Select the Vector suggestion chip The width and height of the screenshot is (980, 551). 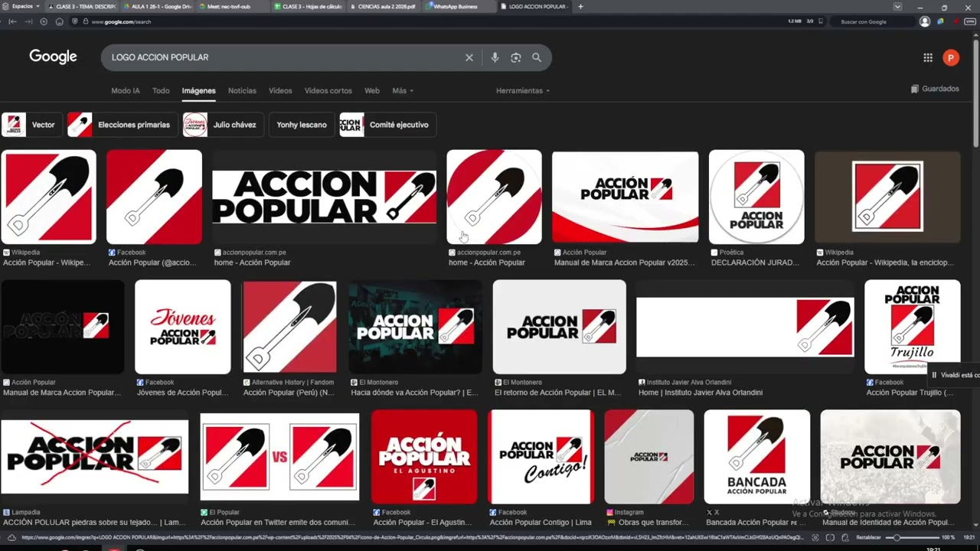[32, 125]
